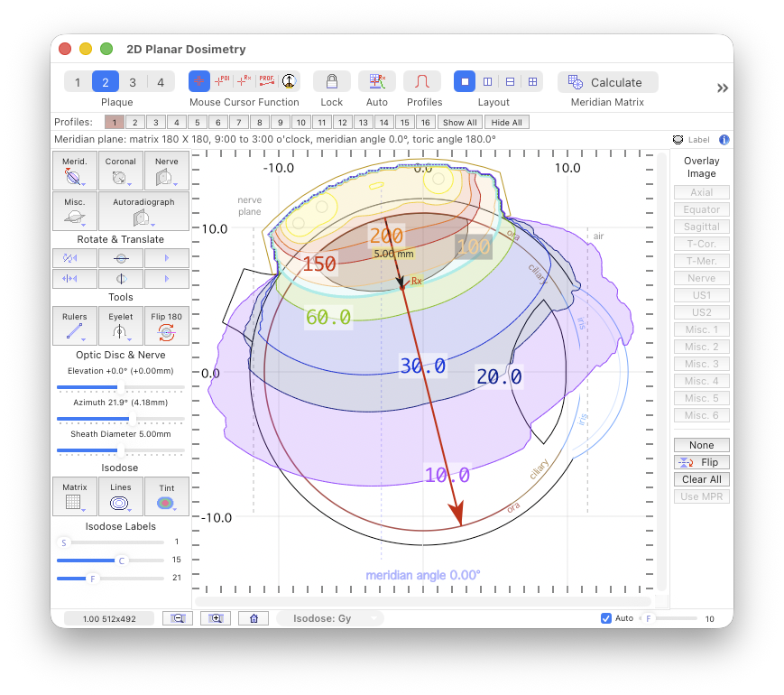Viewport: 784px width, 695px height.
Task: Select the Lock toolbar icon
Action: [x=332, y=82]
